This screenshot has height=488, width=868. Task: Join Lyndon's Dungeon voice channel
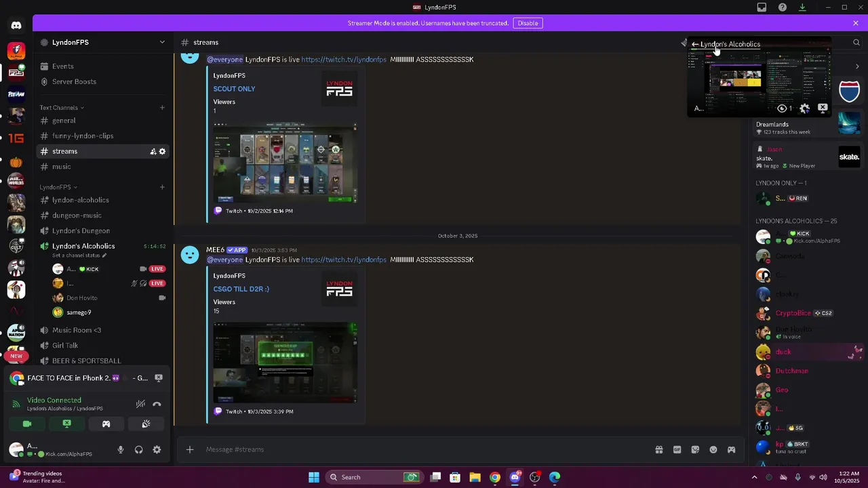tap(102, 230)
